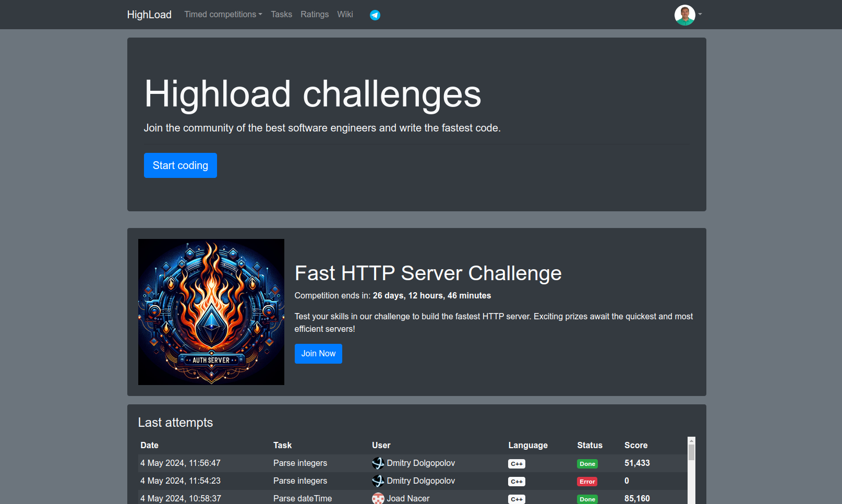Click Joad Nacer's avatar icon

coord(377,499)
